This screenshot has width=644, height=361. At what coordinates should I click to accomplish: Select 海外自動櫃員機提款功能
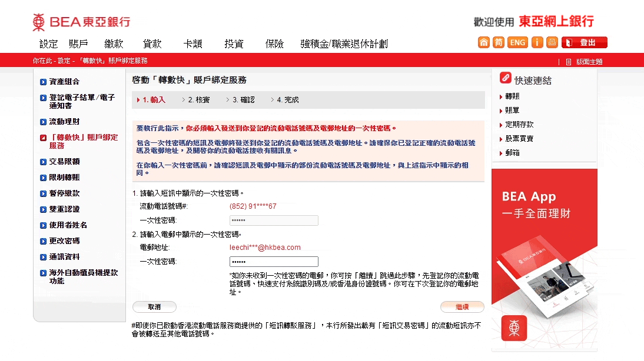pyautogui.click(x=84, y=276)
